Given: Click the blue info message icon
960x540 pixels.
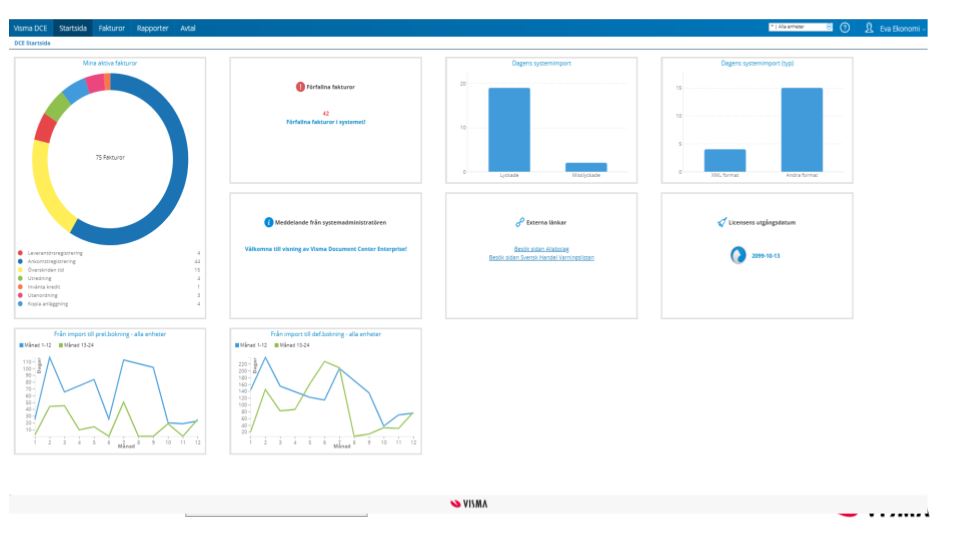Looking at the screenshot, I should click(268, 222).
